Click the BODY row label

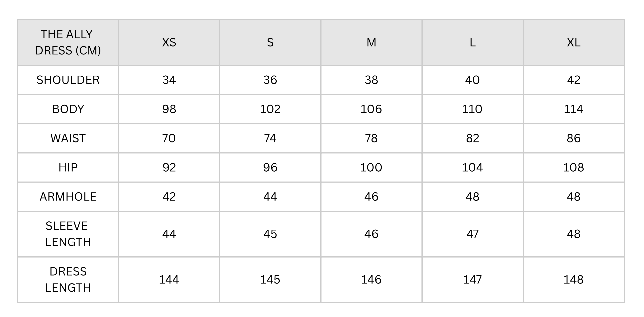point(68,109)
